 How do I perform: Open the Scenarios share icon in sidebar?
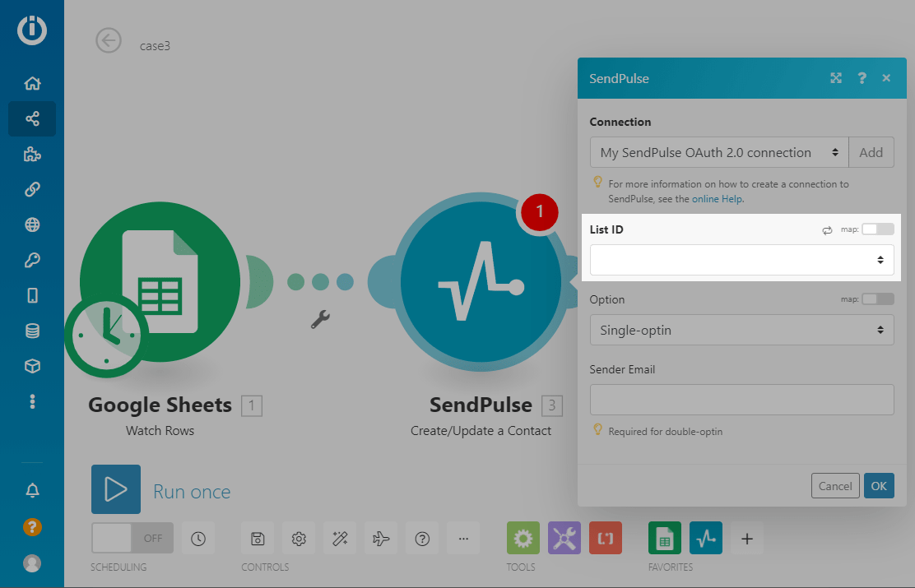(x=32, y=119)
